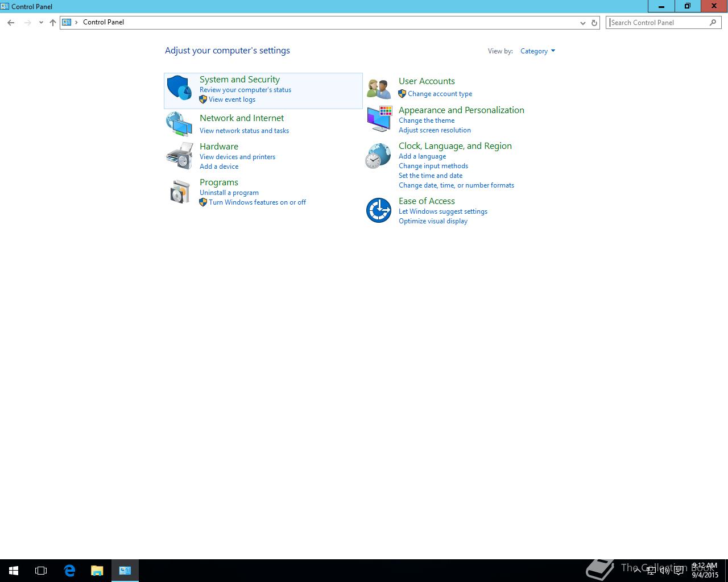Viewport: 728px width, 582px height.
Task: Click Change input methods link
Action: coord(433,166)
